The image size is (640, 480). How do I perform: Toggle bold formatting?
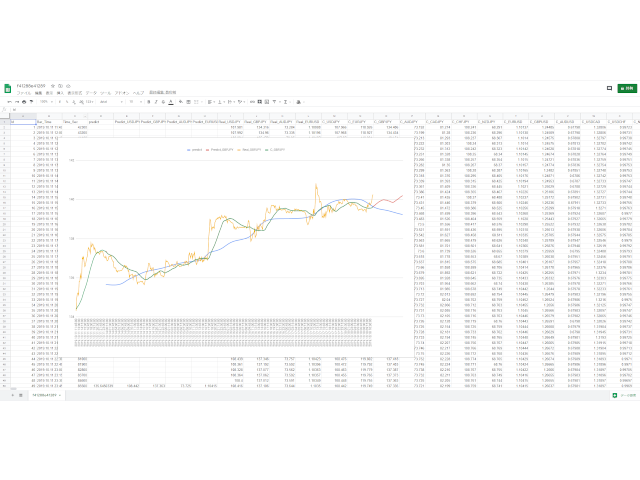click(149, 102)
